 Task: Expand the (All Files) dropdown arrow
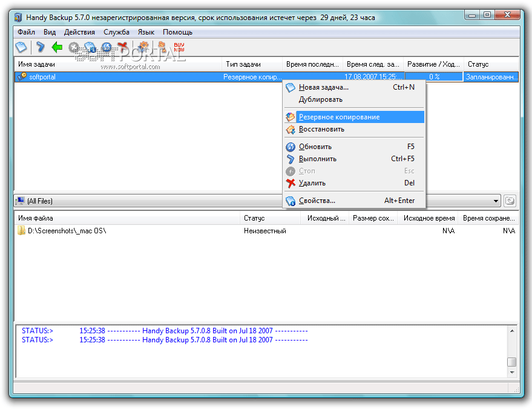[x=496, y=201]
